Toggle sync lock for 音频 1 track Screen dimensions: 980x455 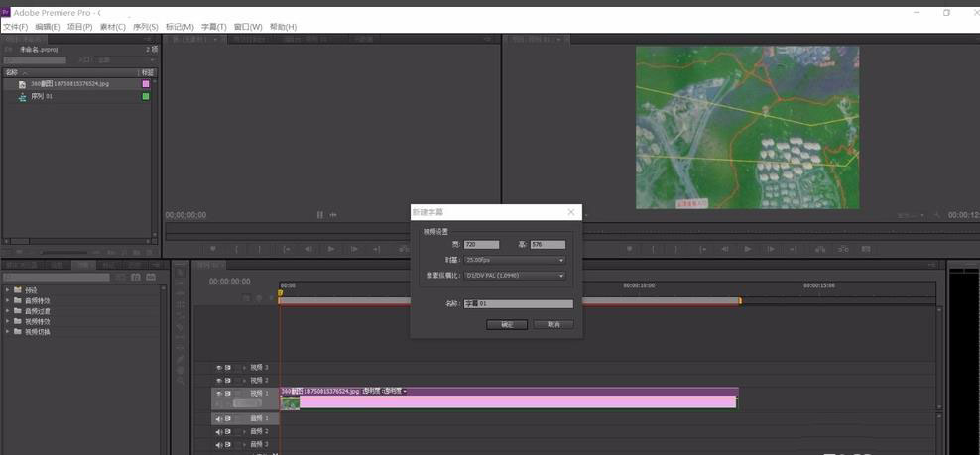228,418
